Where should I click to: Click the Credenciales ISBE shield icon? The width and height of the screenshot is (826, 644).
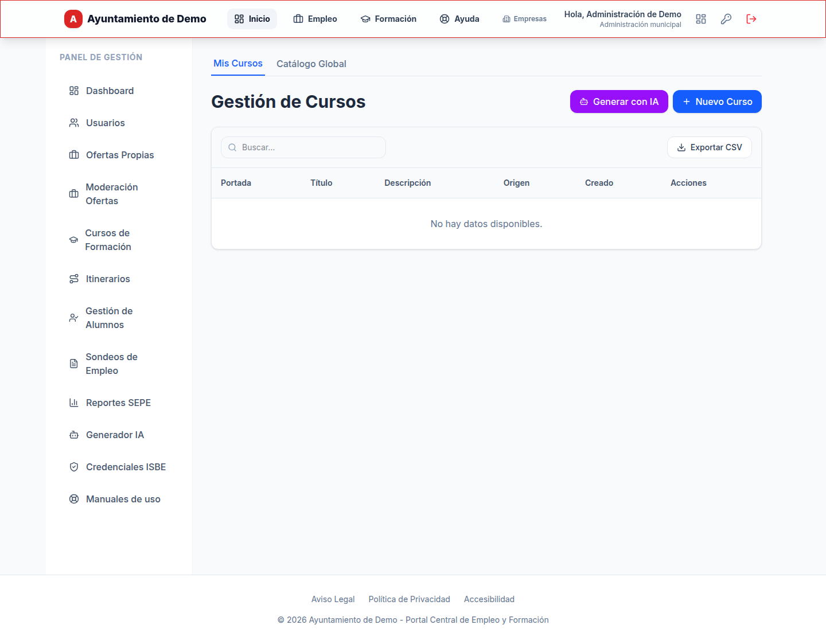tap(74, 467)
